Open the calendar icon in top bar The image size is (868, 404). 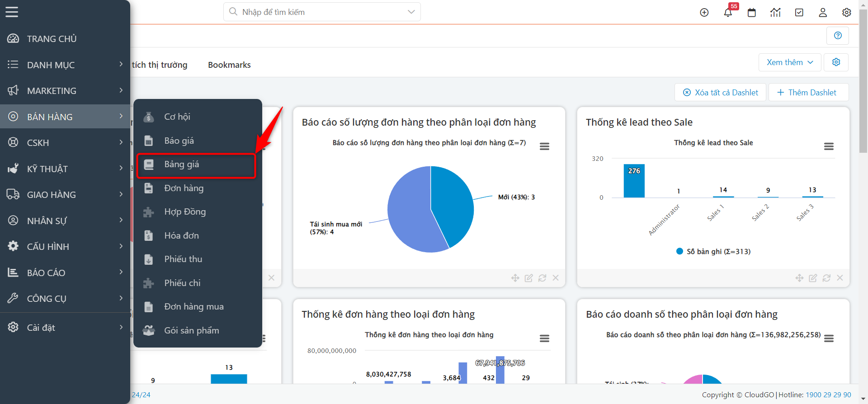pyautogui.click(x=752, y=12)
